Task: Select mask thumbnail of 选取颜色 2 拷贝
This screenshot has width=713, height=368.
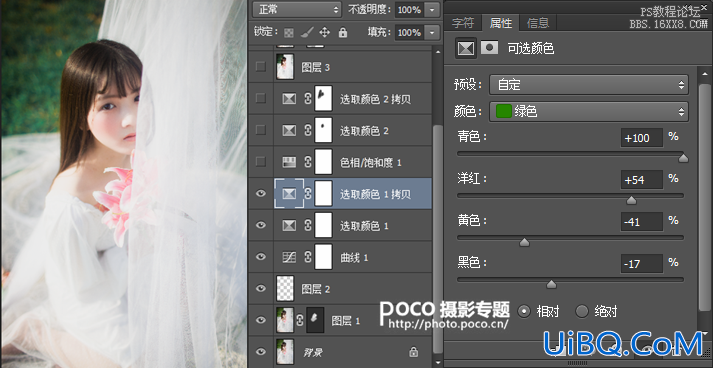Action: [323, 98]
